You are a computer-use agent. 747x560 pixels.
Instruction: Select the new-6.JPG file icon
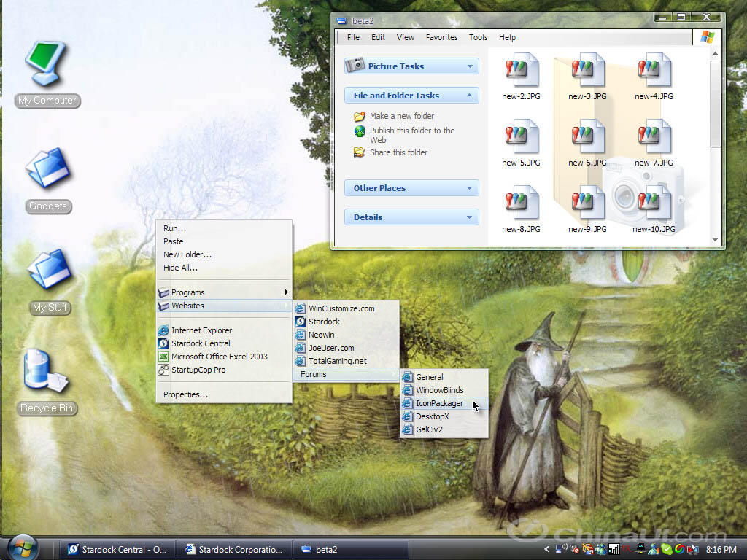pos(587,136)
